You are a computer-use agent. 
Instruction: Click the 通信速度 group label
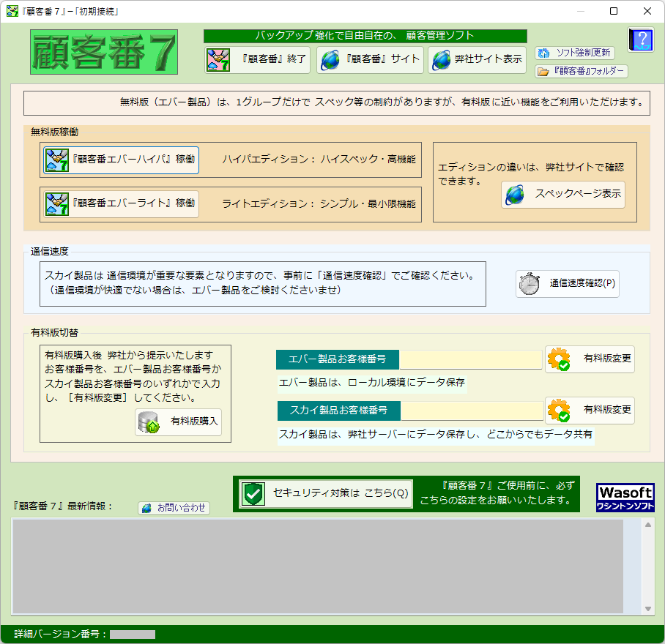[x=49, y=252]
